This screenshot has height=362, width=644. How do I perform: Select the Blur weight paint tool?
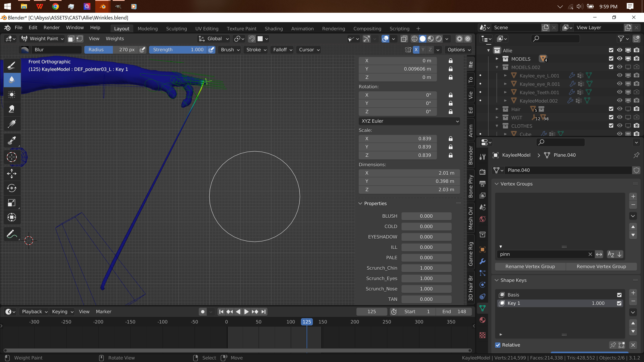12,80
